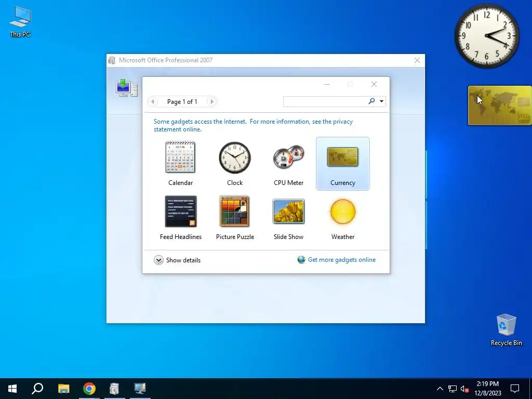Select the Feed Headlines gadget icon
Viewport: 532px width, 399px height.
pos(180,211)
